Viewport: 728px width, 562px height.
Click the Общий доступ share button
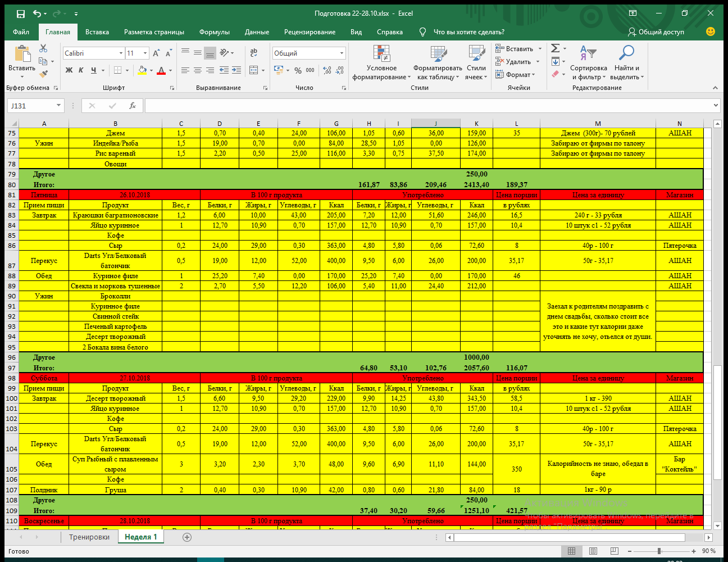point(656,32)
